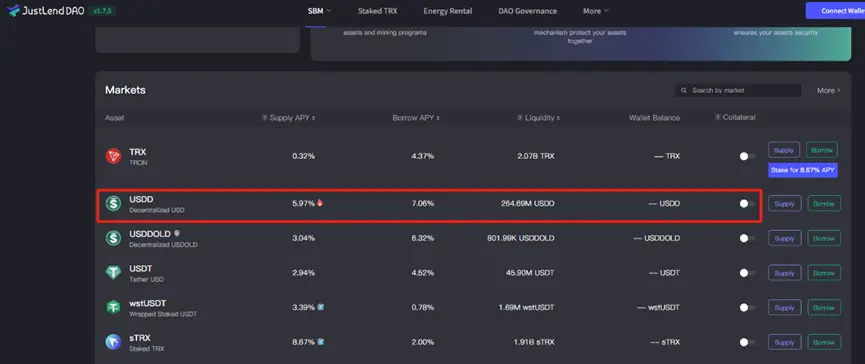
Task: Focus the Search by market field
Action: click(738, 90)
